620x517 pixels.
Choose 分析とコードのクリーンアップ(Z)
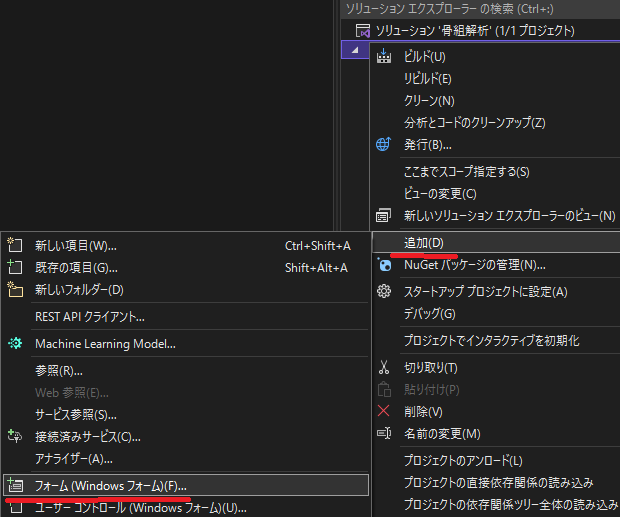pyautogui.click(x=474, y=123)
